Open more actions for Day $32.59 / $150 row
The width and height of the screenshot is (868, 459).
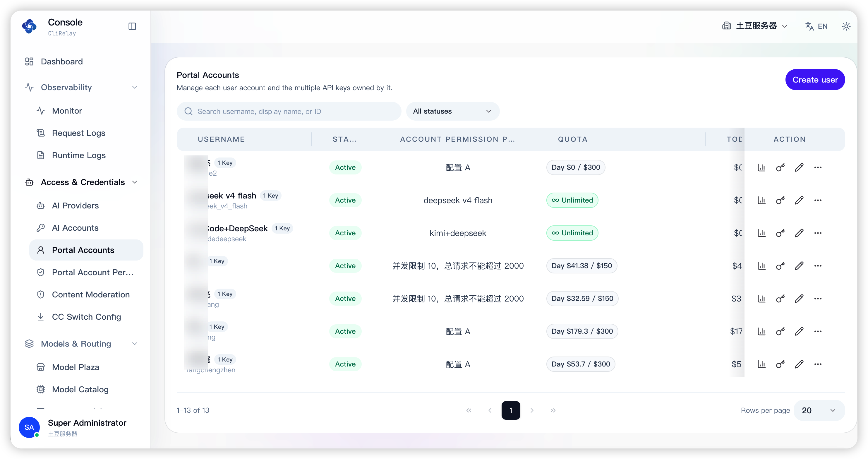818,299
